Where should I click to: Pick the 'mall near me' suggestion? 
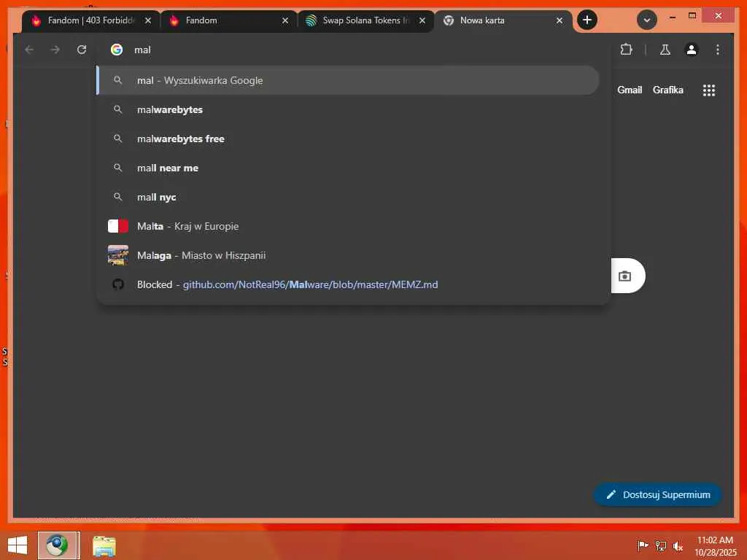pos(348,168)
